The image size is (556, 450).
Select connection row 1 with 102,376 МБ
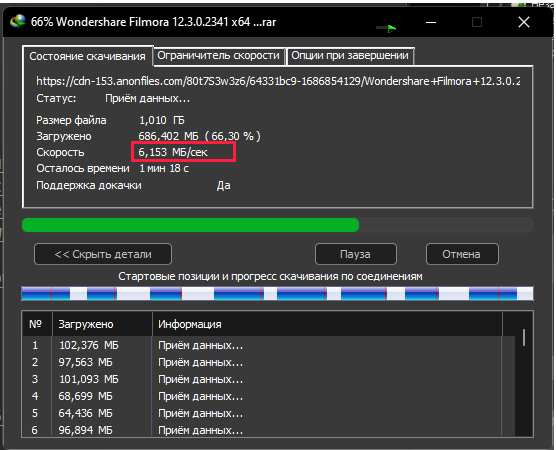tap(262, 345)
